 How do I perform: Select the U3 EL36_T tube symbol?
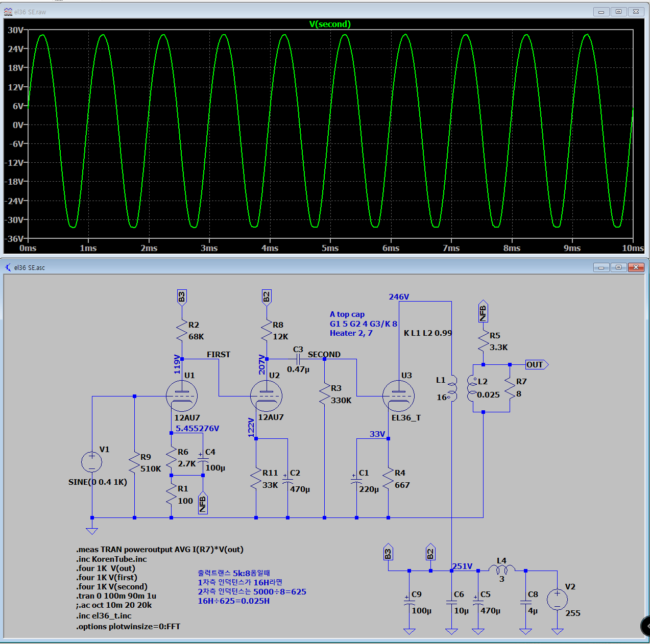click(399, 396)
